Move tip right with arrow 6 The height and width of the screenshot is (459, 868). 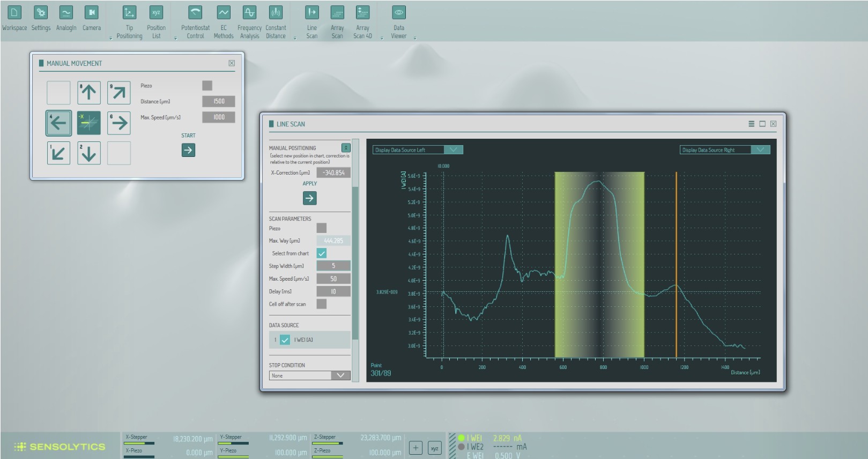[x=119, y=123]
